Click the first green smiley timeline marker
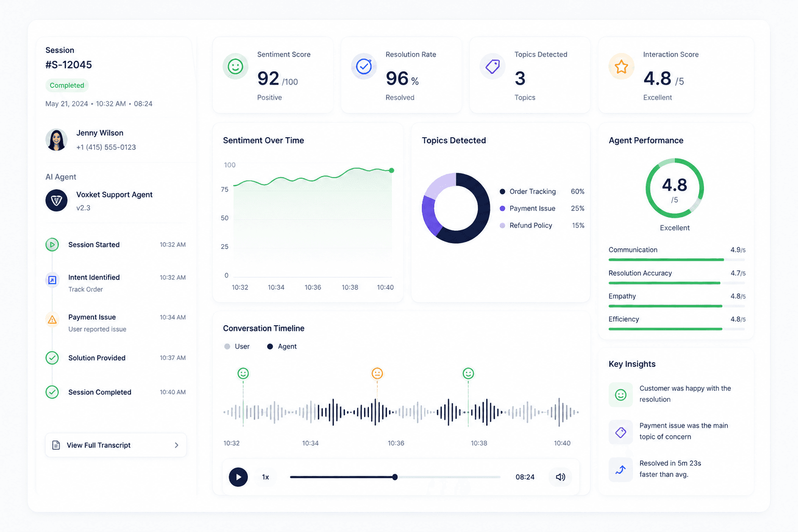The image size is (798, 532). click(x=243, y=374)
